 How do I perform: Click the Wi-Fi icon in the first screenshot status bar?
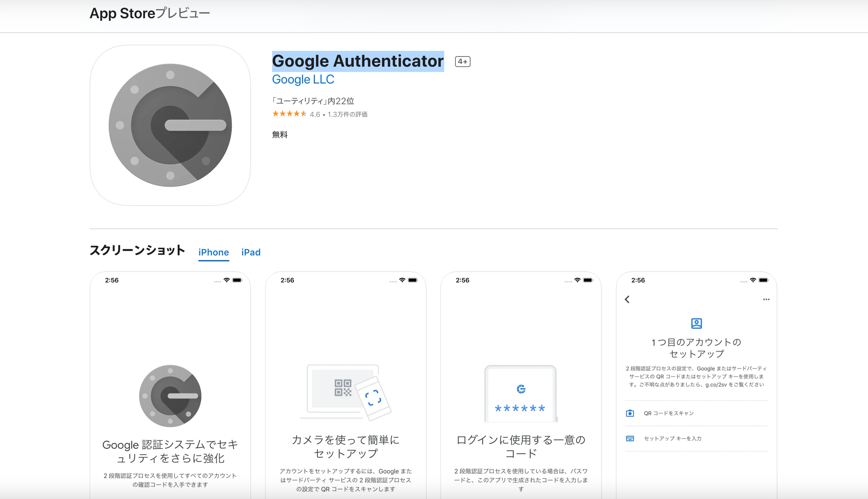226,280
